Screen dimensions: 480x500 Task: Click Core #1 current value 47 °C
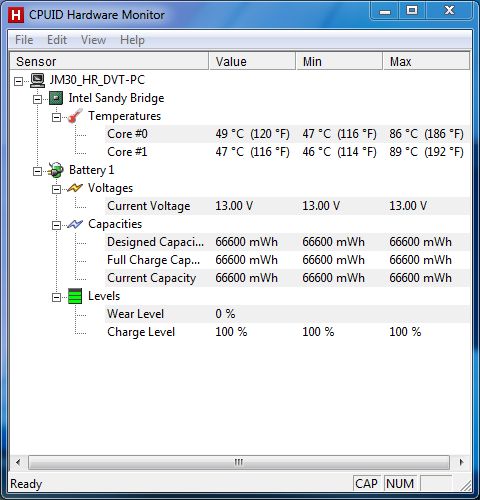(252, 152)
